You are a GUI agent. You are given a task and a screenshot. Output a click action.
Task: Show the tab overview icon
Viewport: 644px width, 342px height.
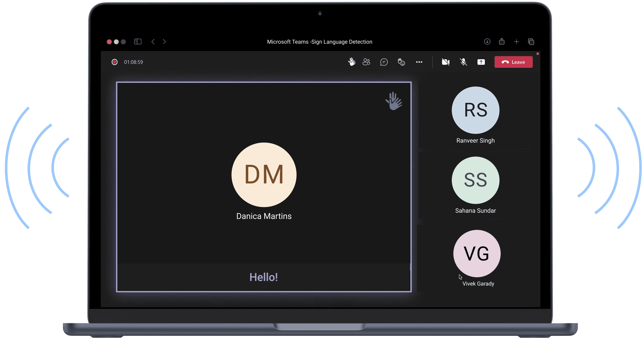click(x=531, y=41)
